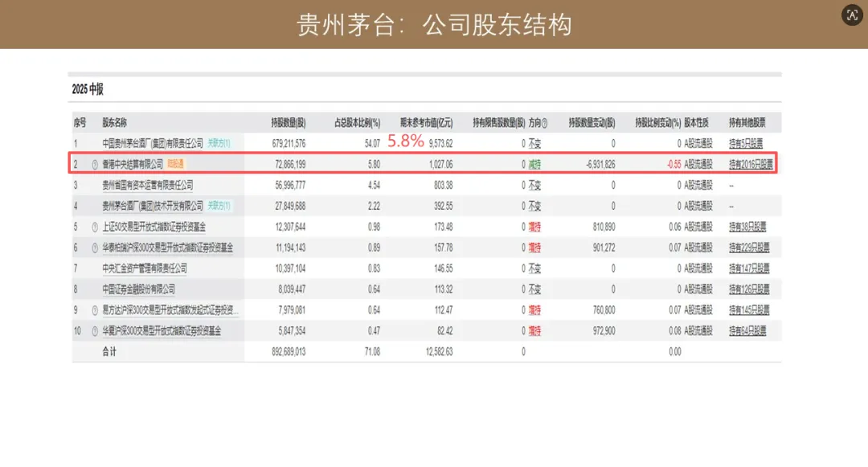Click the 9,573.62 market value cell
Screen dimensions: 868x467
pos(440,143)
